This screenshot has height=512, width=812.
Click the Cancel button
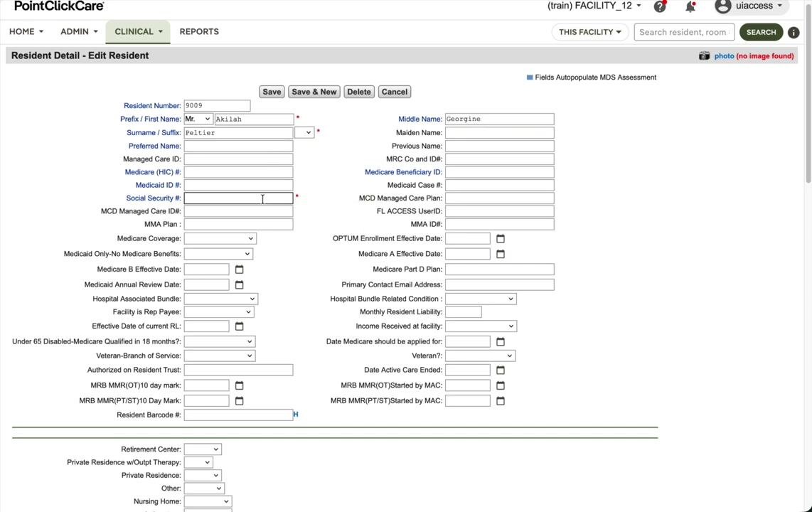click(x=395, y=92)
